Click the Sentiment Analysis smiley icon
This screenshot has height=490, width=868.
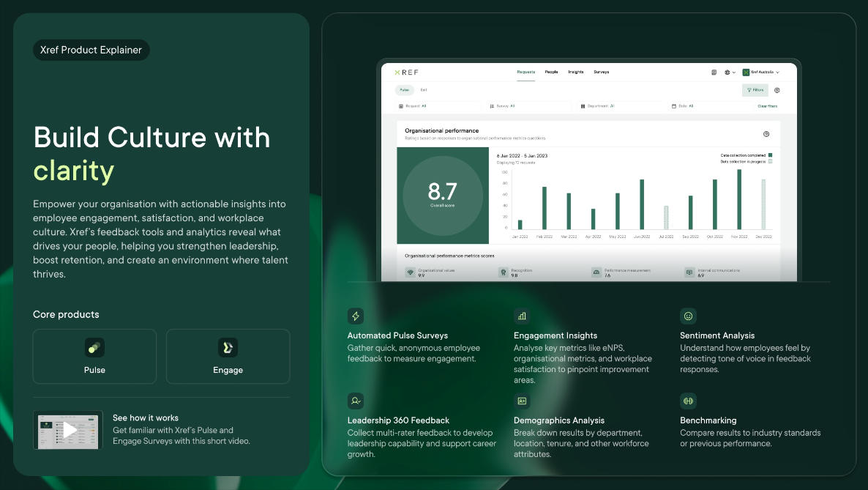[x=688, y=316]
